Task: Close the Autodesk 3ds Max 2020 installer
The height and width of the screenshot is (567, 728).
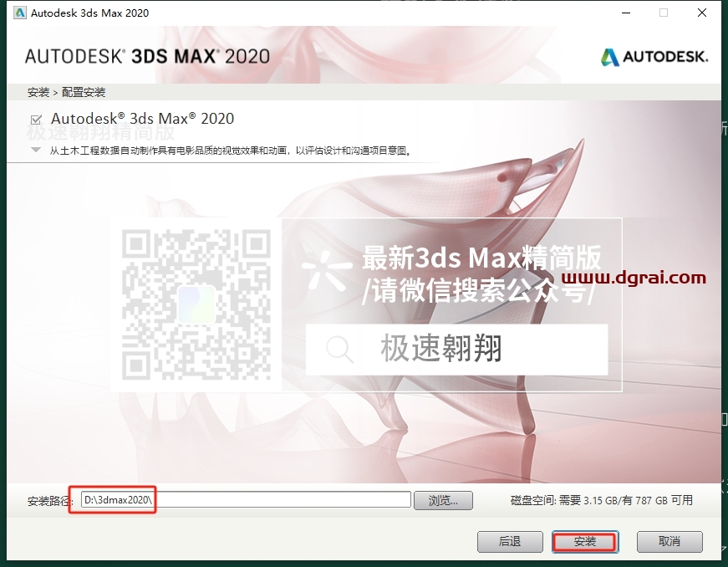Action: (x=702, y=13)
